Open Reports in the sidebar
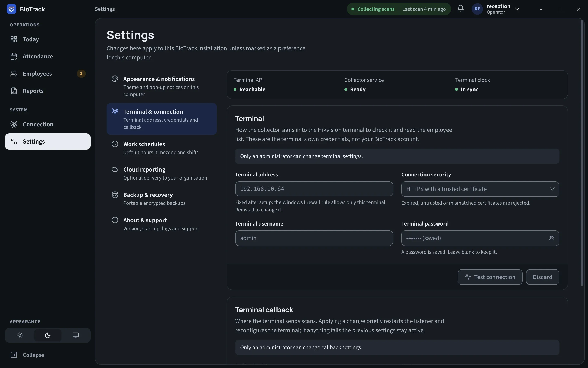The width and height of the screenshot is (588, 368). pyautogui.click(x=48, y=91)
